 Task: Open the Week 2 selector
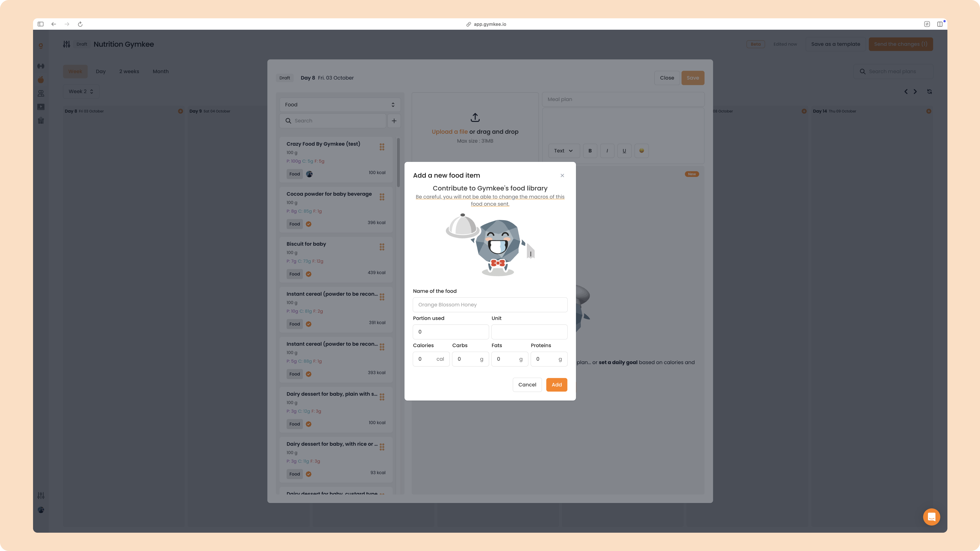81,91
